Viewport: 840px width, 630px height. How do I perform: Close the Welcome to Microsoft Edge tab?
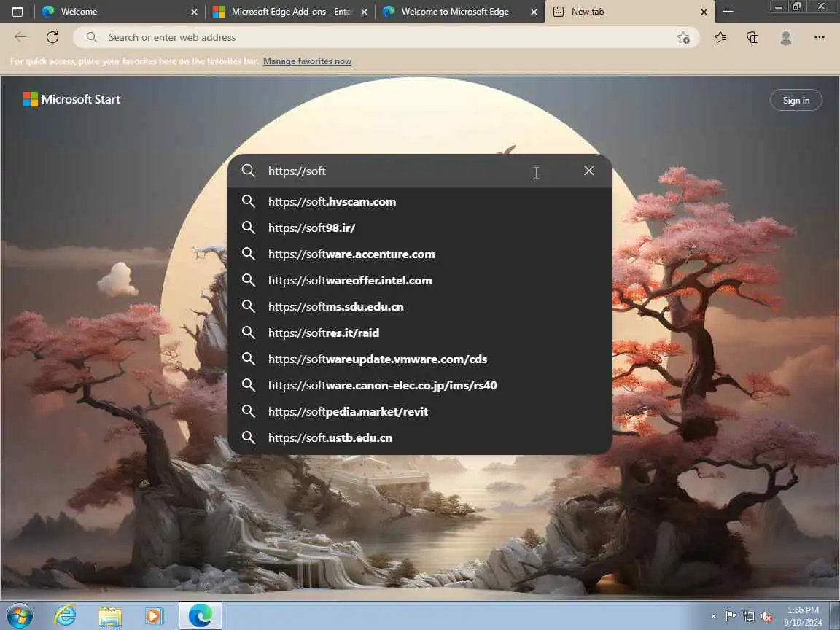(x=534, y=12)
